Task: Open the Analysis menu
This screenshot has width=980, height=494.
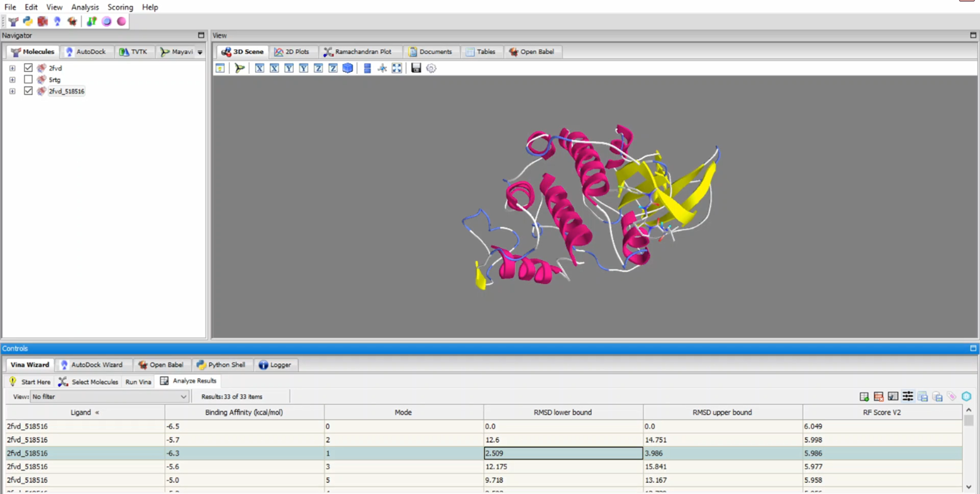Action: (85, 7)
